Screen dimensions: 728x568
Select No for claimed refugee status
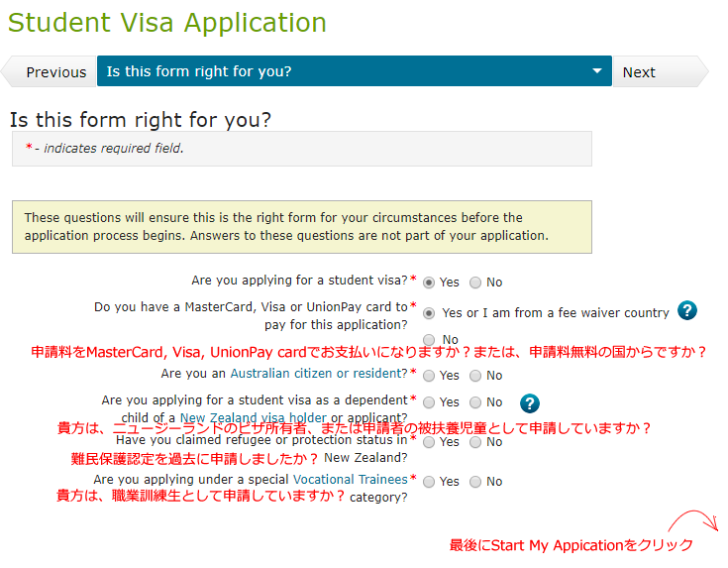click(475, 442)
